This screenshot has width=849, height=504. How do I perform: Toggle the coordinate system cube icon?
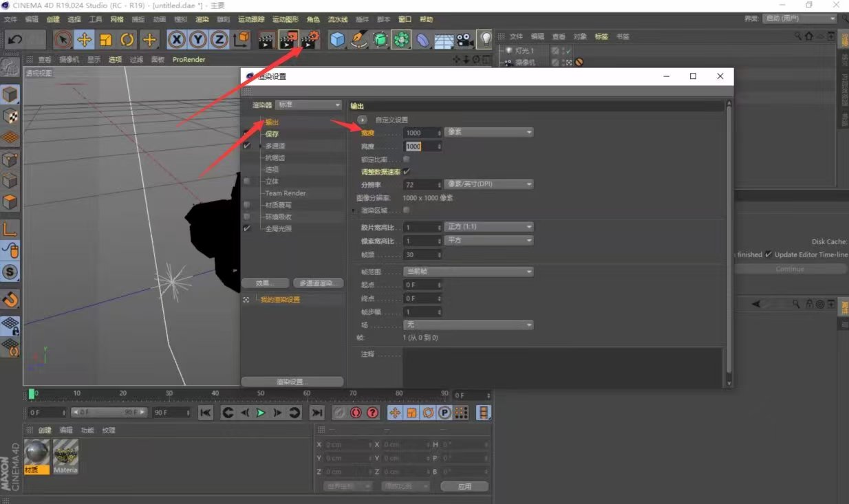point(241,40)
